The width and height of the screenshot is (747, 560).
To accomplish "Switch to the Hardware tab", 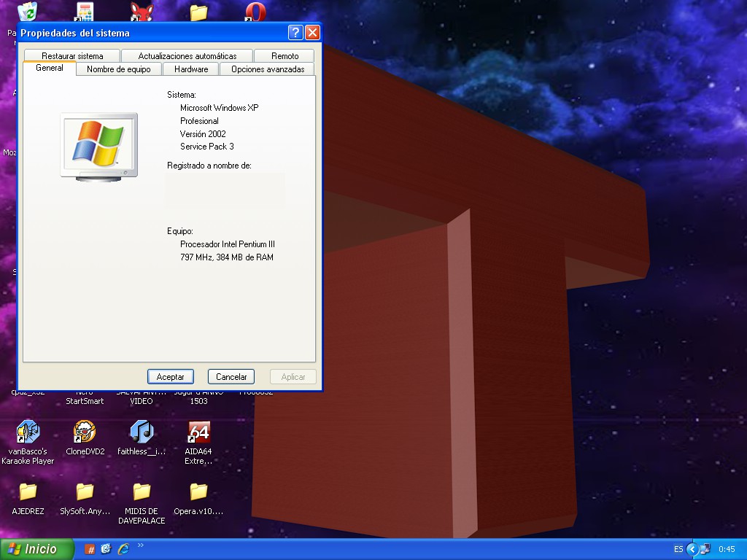I will point(191,69).
